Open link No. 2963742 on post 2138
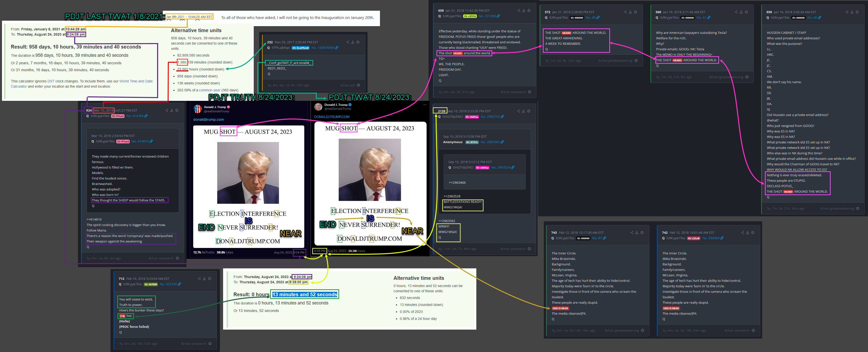Screen dimensions: 868x352 point(492,117)
